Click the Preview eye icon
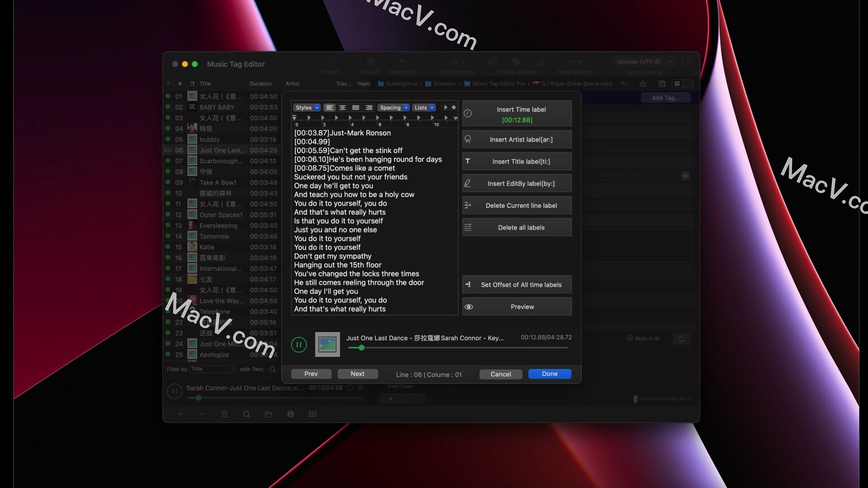868x488 pixels. click(x=469, y=306)
